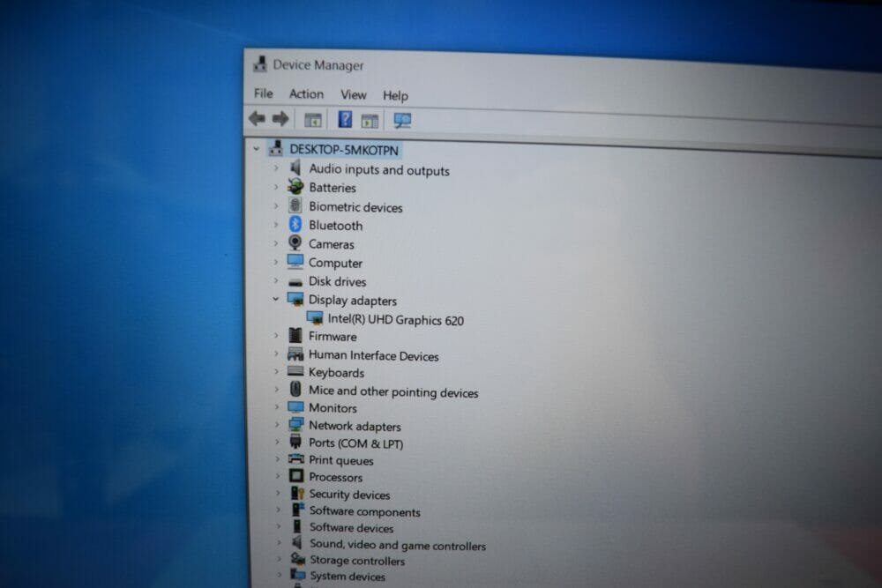Click the Back arrow toolbar icon
The image size is (882, 588).
(257, 118)
